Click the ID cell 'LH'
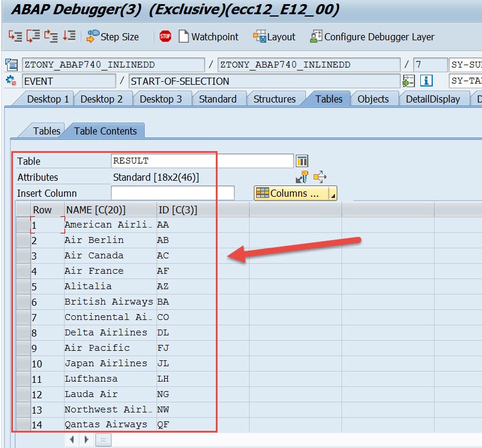 (203, 379)
